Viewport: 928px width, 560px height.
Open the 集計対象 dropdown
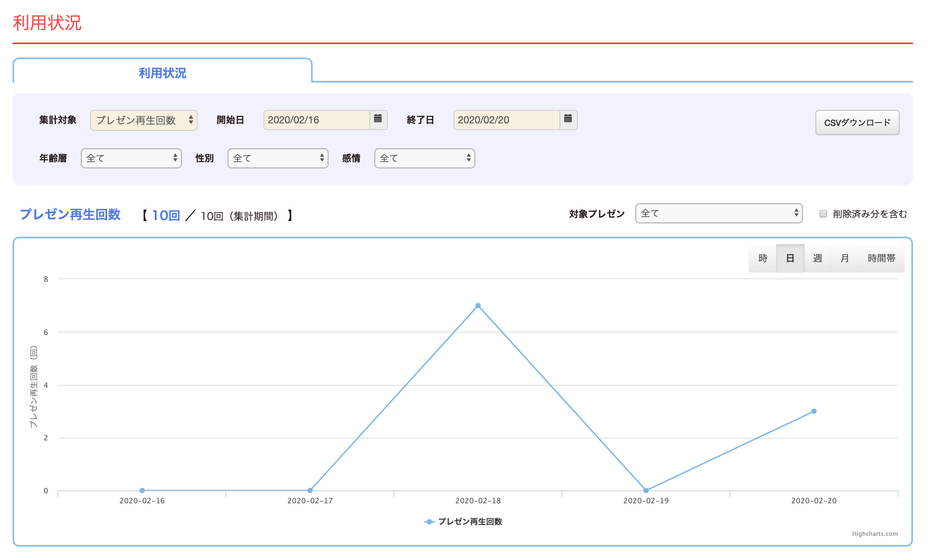point(144,120)
